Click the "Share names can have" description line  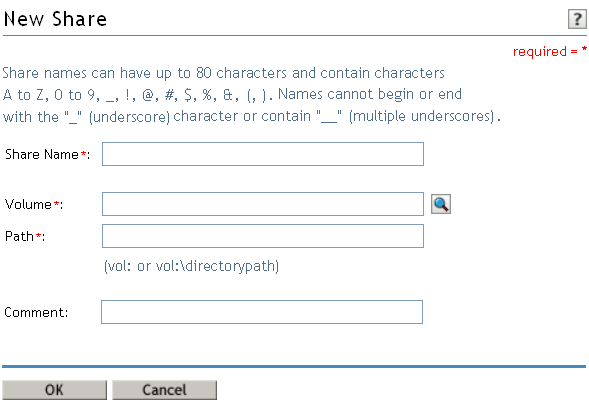tap(224, 73)
